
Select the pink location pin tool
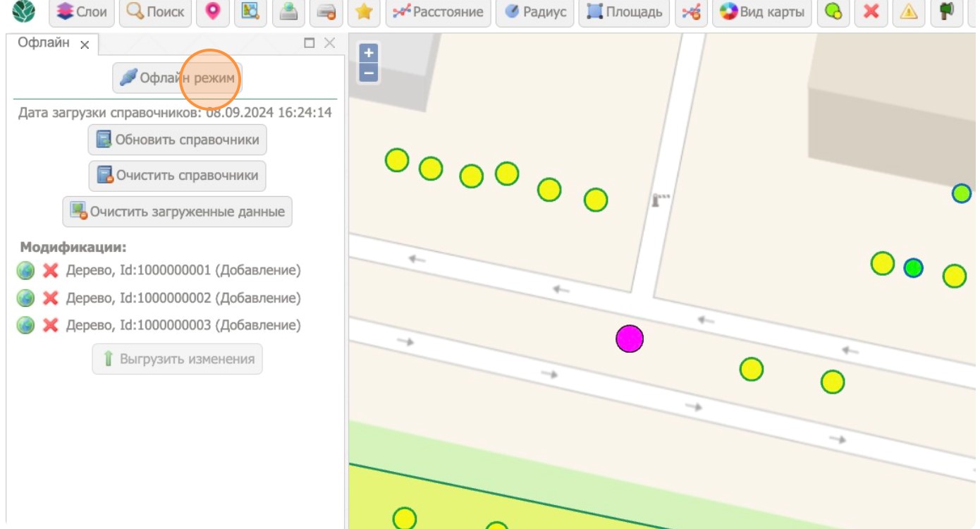click(x=212, y=11)
